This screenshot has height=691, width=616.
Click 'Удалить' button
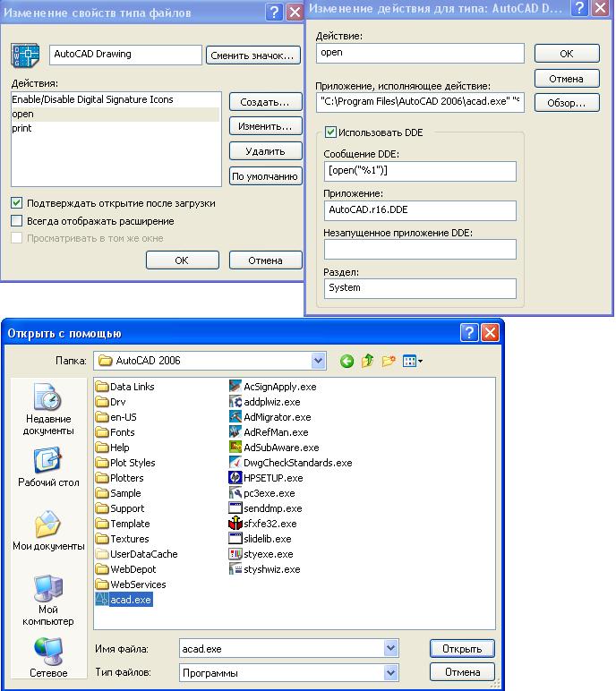tap(265, 151)
